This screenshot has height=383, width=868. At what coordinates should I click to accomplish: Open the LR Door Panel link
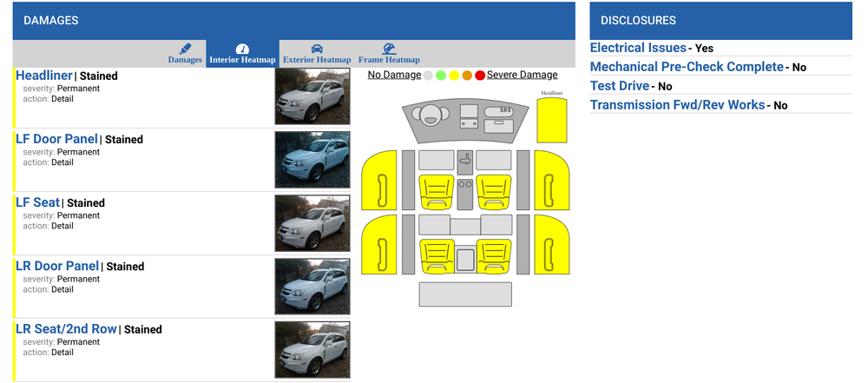pos(57,266)
